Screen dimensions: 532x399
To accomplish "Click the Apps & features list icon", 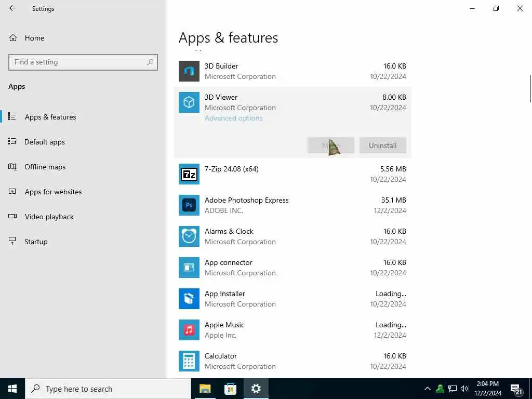I will click(12, 117).
